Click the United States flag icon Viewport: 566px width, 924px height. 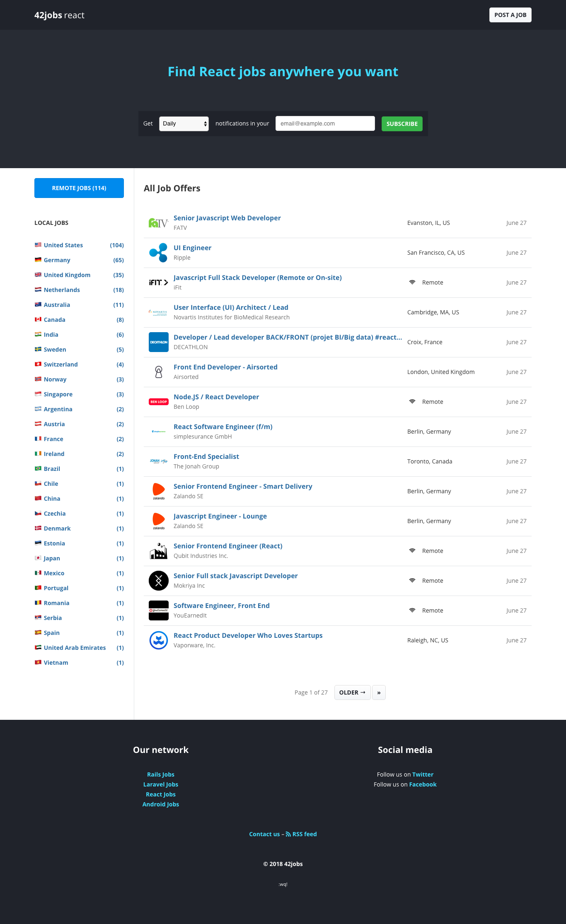pyautogui.click(x=38, y=245)
